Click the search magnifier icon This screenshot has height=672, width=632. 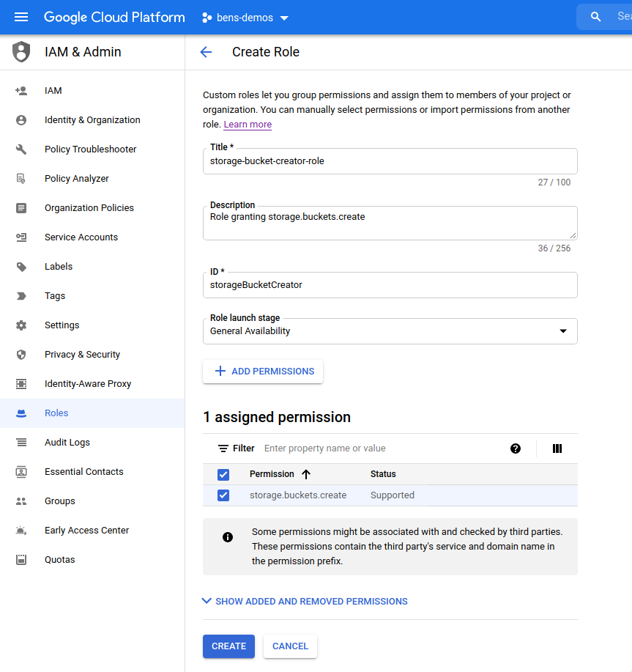(x=596, y=17)
